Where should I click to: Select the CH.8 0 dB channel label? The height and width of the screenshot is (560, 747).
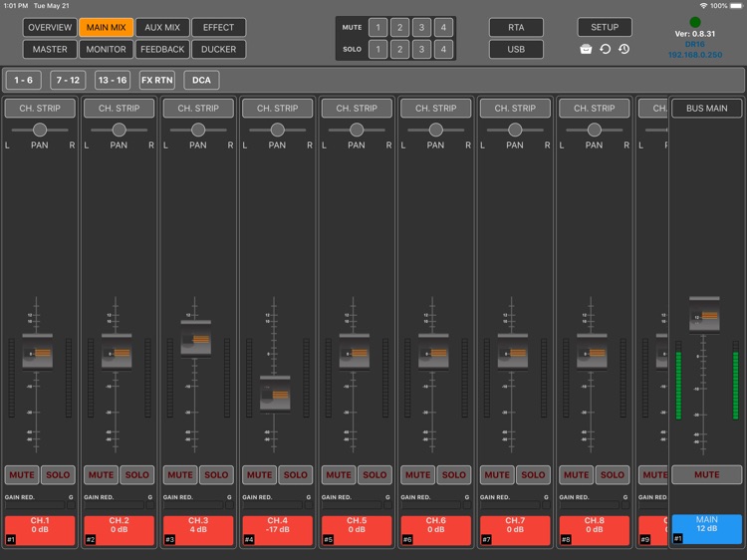point(595,530)
